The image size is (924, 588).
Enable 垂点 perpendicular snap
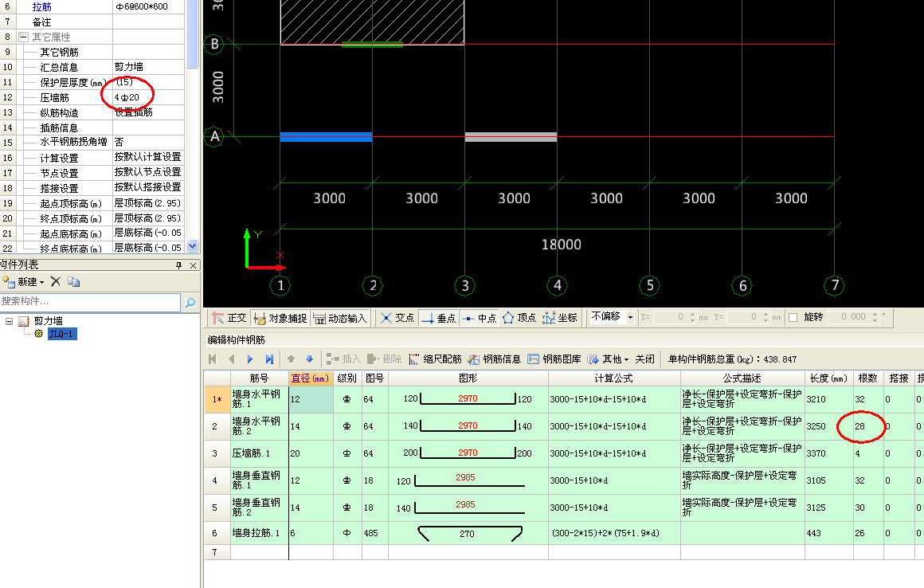click(x=438, y=318)
